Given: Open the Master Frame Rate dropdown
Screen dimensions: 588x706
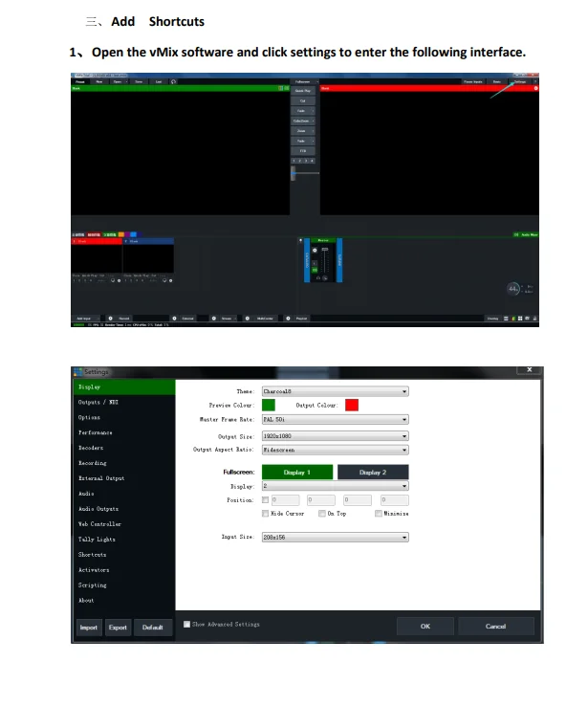Looking at the screenshot, I should pos(336,419).
